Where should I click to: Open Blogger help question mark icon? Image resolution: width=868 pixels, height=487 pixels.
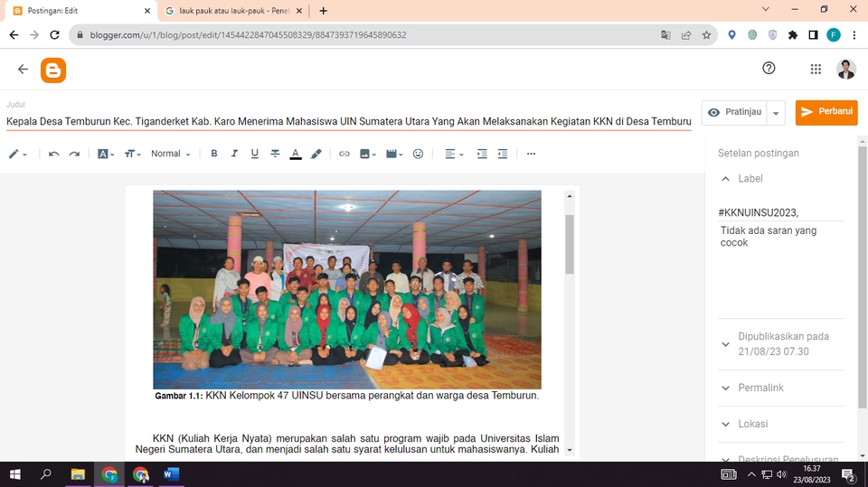769,68
